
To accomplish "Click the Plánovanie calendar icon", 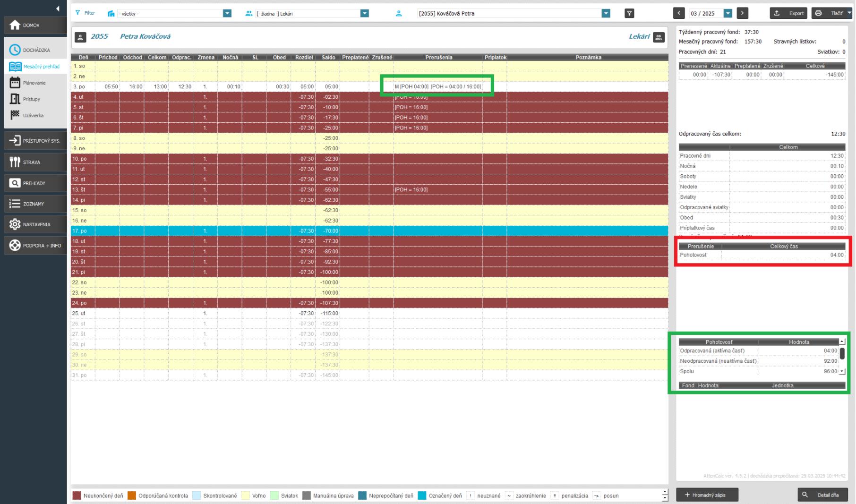I will click(x=15, y=83).
